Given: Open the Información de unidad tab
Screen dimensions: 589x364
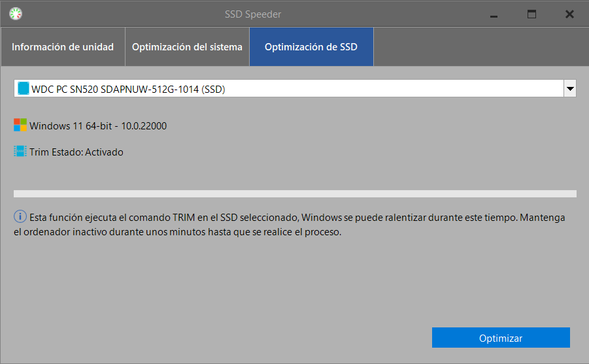Looking at the screenshot, I should [63, 47].
